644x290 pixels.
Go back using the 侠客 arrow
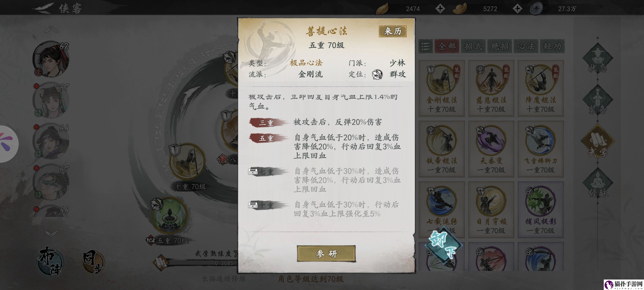click(x=43, y=8)
